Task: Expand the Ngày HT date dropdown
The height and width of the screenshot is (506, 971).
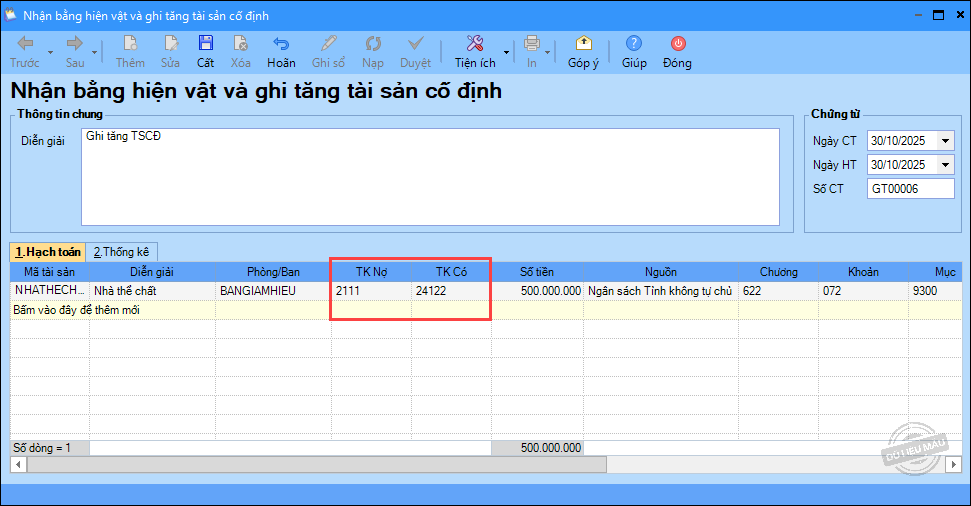Action: coord(945,165)
